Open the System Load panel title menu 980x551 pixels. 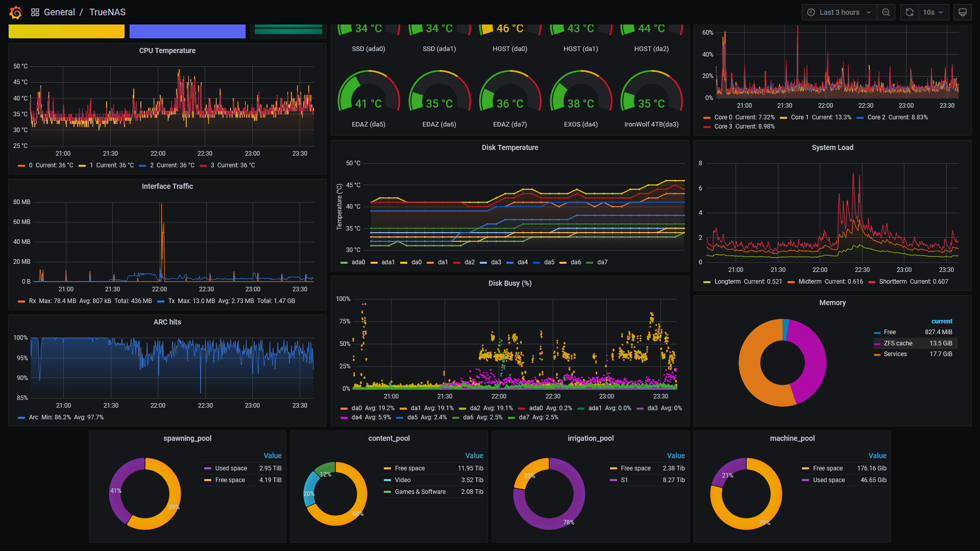pos(832,147)
